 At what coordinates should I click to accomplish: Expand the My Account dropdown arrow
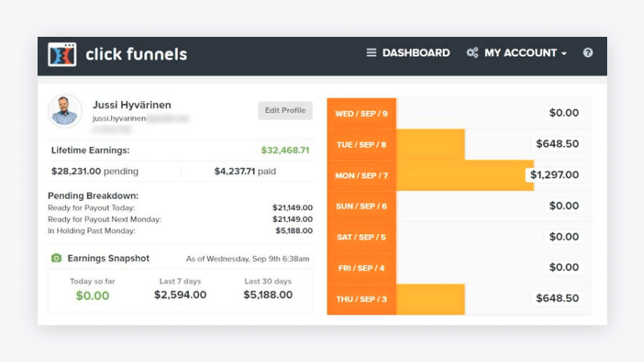(x=564, y=54)
